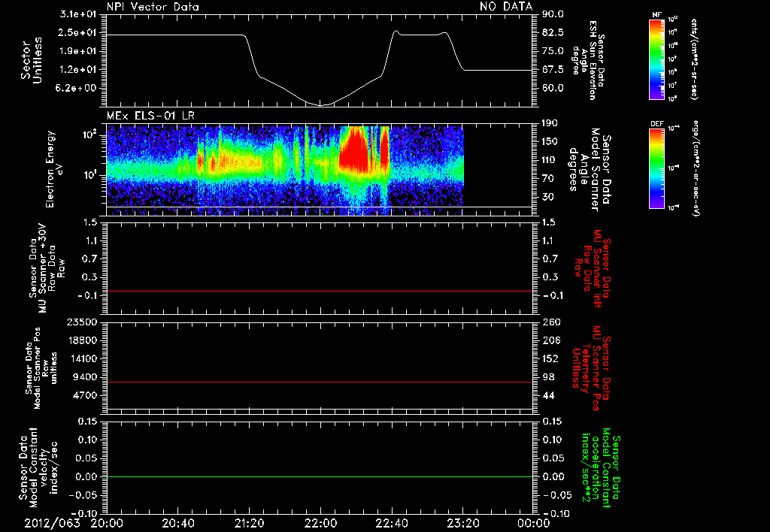This screenshot has width=770, height=532.
Task: Click the Model Scanner Pos Raw axis title
Action: pyautogui.click(x=41, y=368)
